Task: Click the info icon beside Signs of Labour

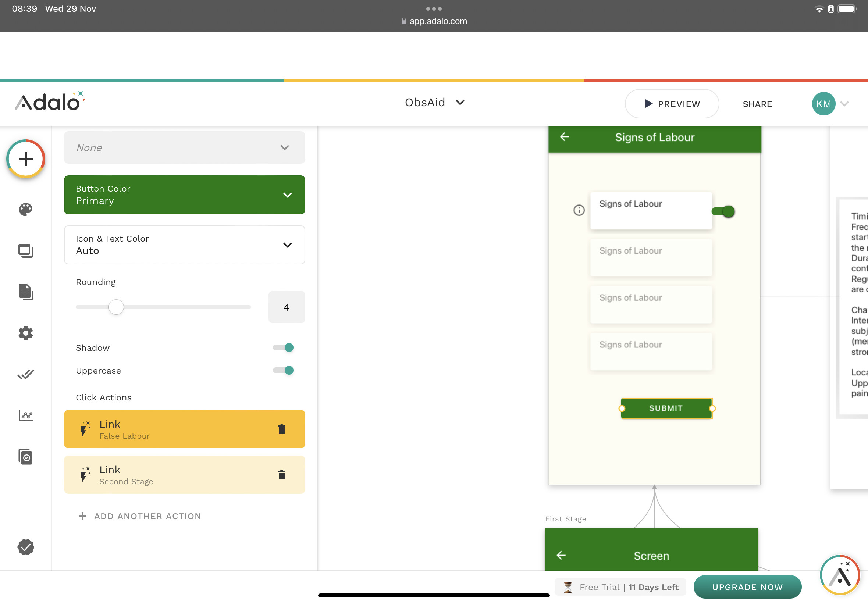Action: coord(579,210)
